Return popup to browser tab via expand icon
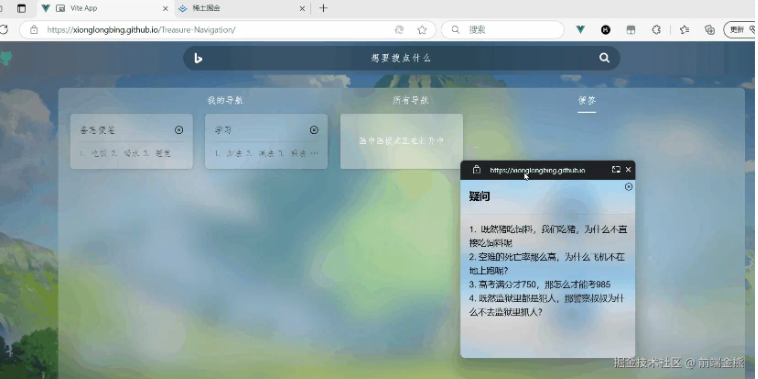Screen dimensions: 758x379 pos(616,170)
